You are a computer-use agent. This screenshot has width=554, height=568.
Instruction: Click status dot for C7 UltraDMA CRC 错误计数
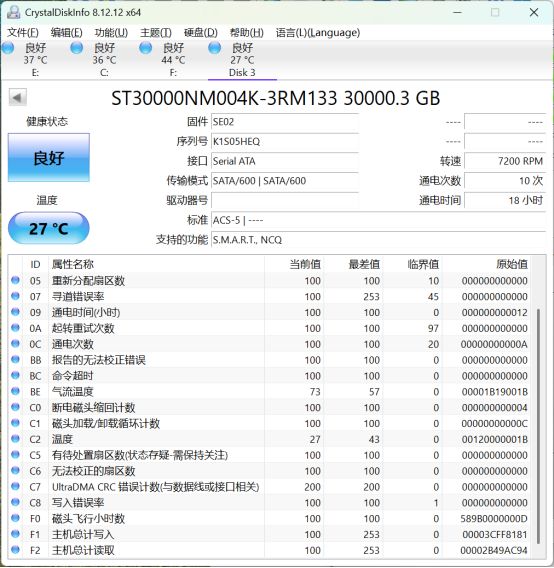[x=15, y=486]
